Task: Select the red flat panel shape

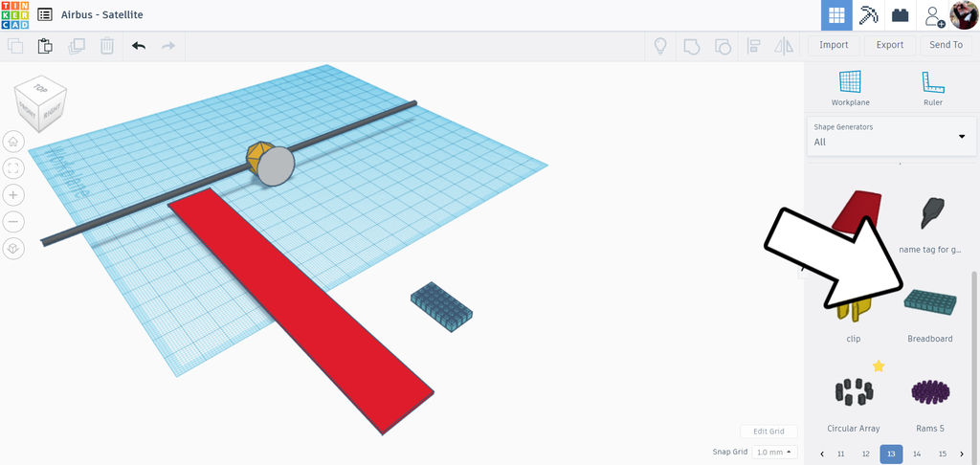Action: coord(301,311)
